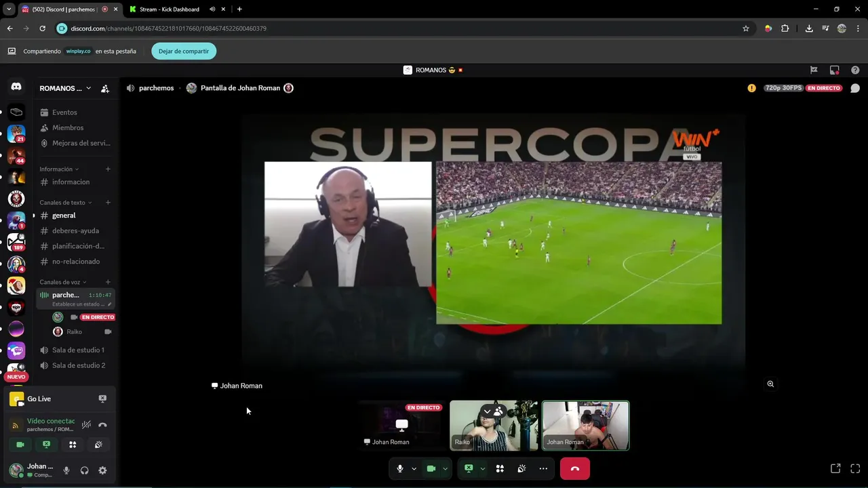
Task: Join Sala de estudio 1 voice channel
Action: tap(75, 350)
